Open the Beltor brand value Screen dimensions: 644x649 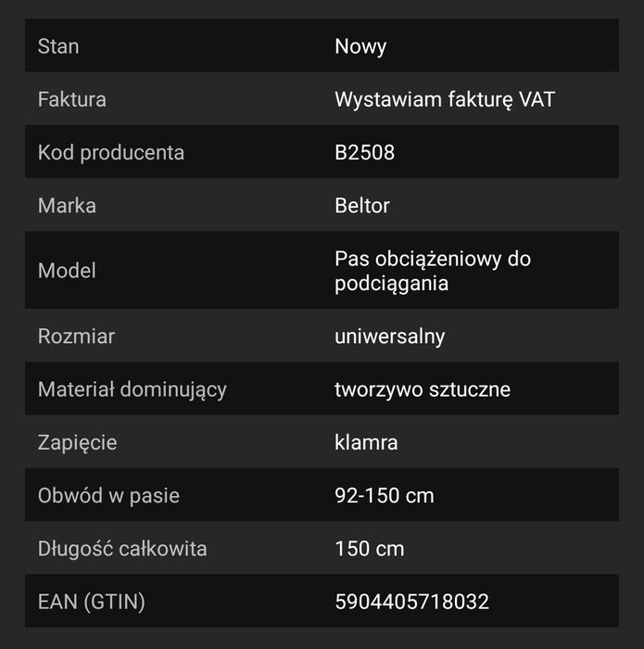point(362,205)
